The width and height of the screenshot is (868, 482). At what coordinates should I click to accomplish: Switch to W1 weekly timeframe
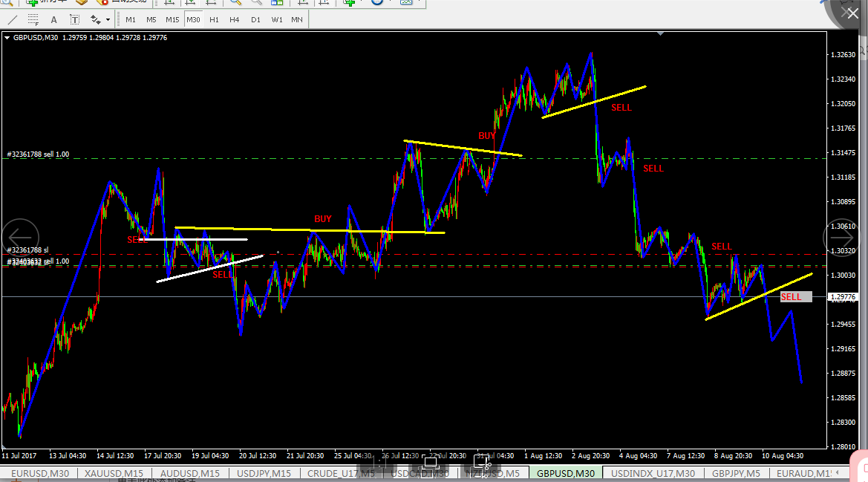pos(277,20)
